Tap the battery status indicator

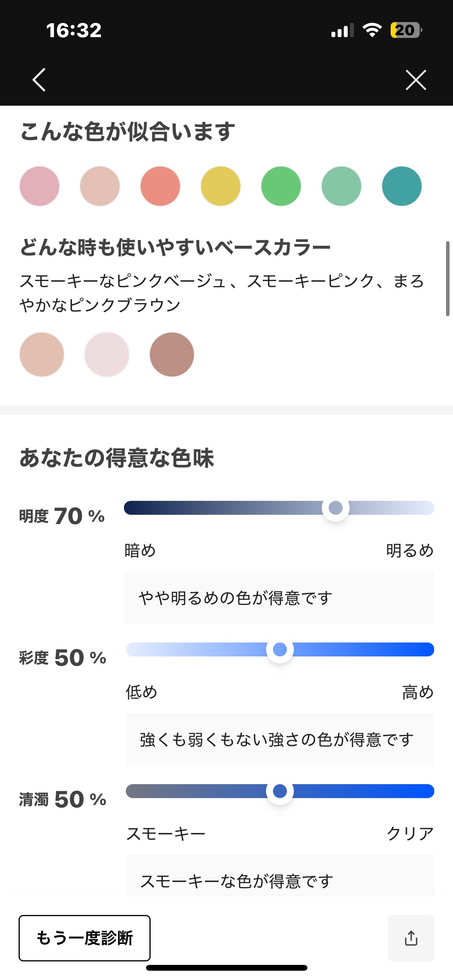[x=406, y=30]
